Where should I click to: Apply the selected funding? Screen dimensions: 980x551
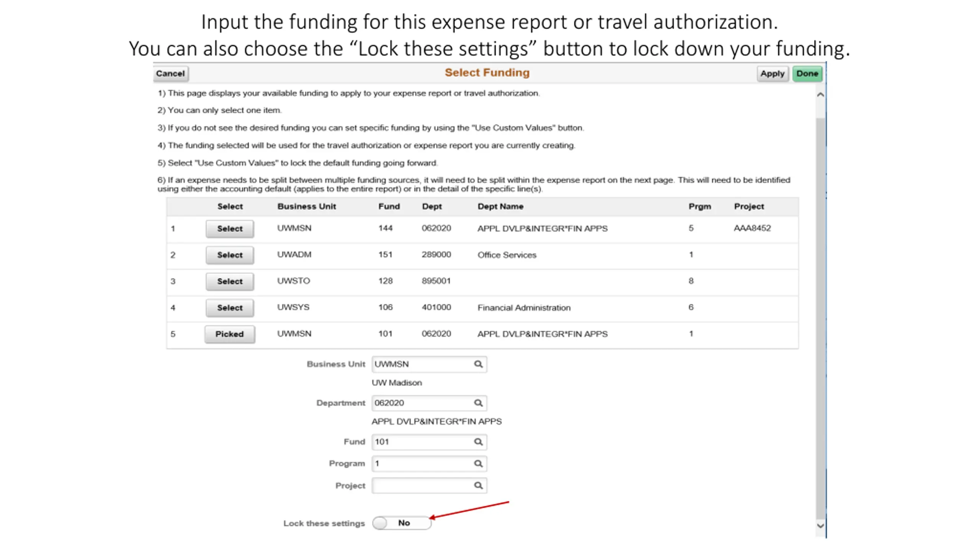point(773,74)
